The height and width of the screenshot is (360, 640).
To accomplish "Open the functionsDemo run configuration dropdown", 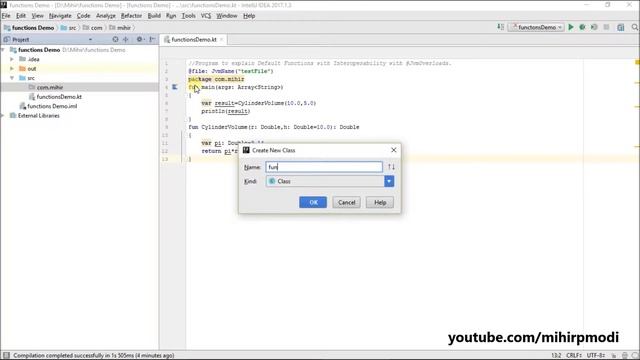I will (536, 27).
